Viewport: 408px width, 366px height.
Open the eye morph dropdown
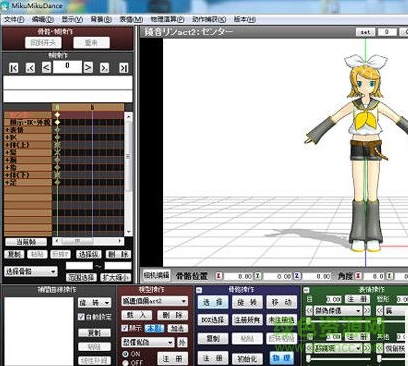pyautogui.click(x=338, y=311)
